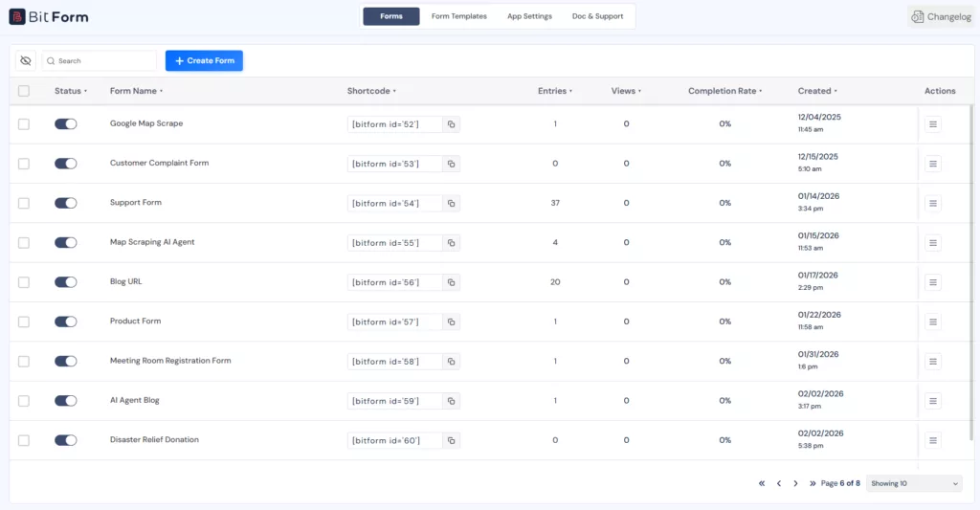
Task: Open Meeting Room Registration Form actions
Action: (x=932, y=362)
